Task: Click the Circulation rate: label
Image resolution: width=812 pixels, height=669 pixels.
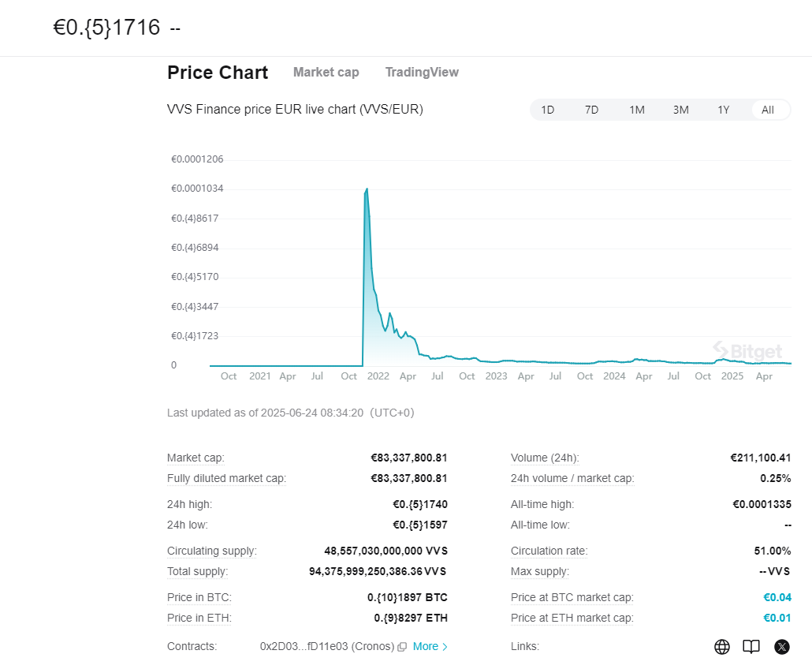Action: coord(549,551)
